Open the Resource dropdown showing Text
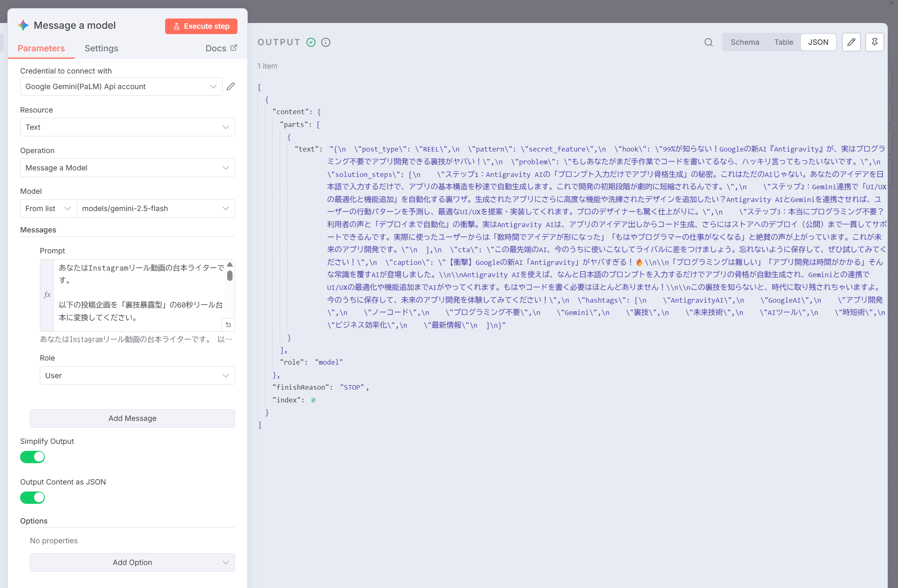898x588 pixels. point(127,127)
